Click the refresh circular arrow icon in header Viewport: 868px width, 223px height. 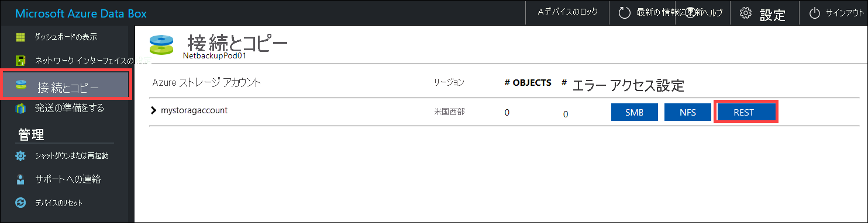tap(625, 13)
